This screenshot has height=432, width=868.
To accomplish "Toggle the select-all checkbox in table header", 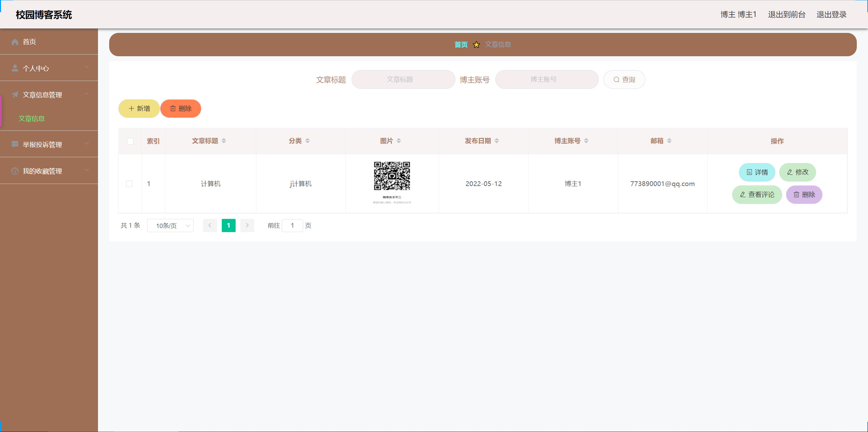I will click(x=130, y=141).
